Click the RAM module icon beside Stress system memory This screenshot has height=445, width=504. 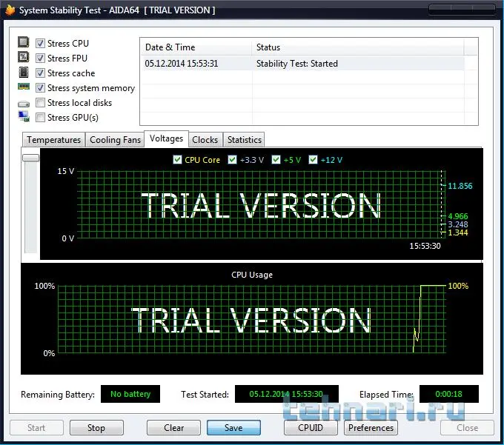(24, 87)
